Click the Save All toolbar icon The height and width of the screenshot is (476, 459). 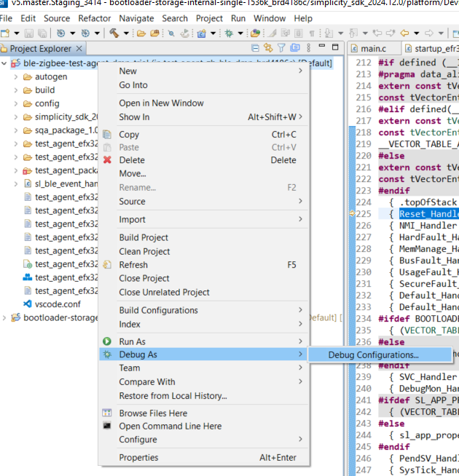coord(42,33)
